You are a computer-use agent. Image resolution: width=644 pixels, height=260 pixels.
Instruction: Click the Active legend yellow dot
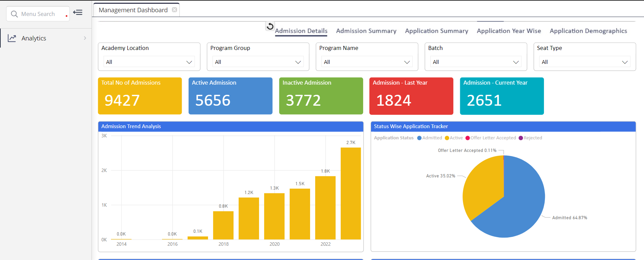coord(447,138)
